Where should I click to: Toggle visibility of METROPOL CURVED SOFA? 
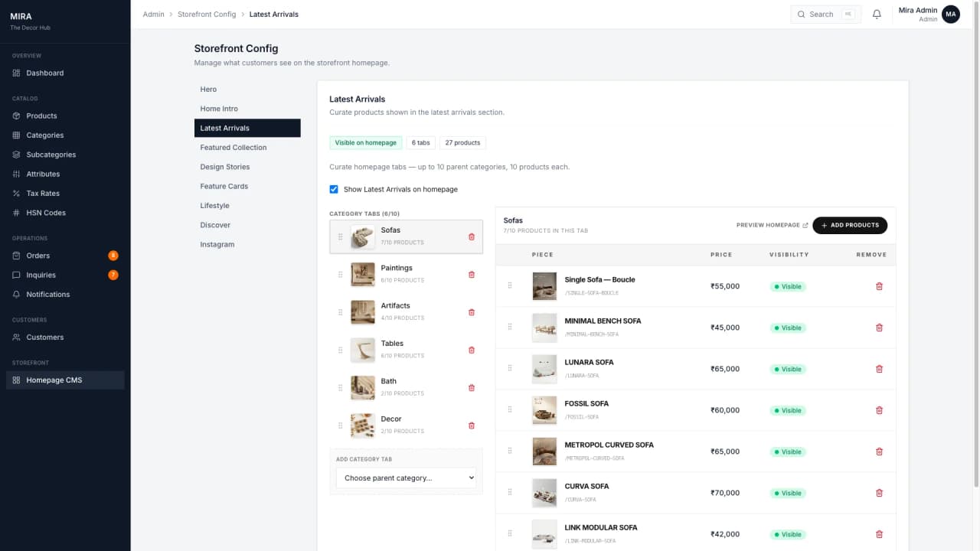coord(788,452)
